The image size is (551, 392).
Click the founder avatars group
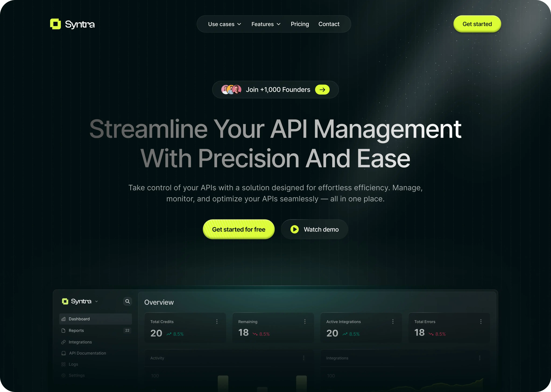point(231,89)
